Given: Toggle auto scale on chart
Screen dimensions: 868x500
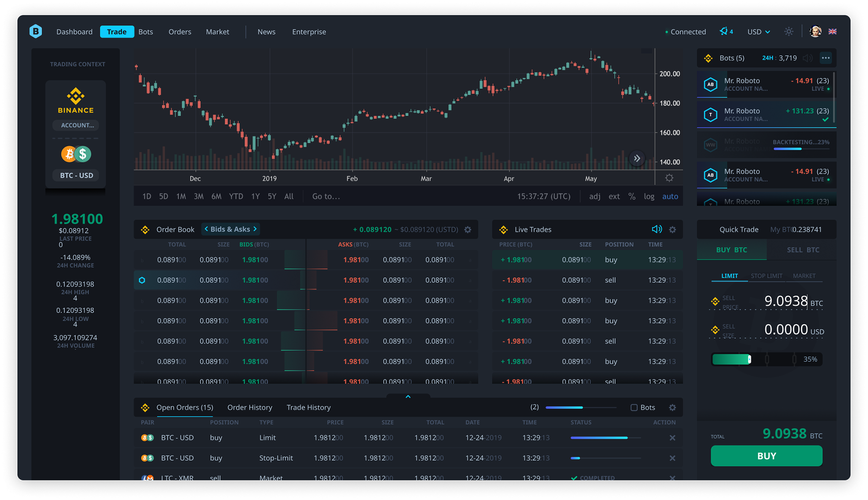Looking at the screenshot, I should pos(670,196).
